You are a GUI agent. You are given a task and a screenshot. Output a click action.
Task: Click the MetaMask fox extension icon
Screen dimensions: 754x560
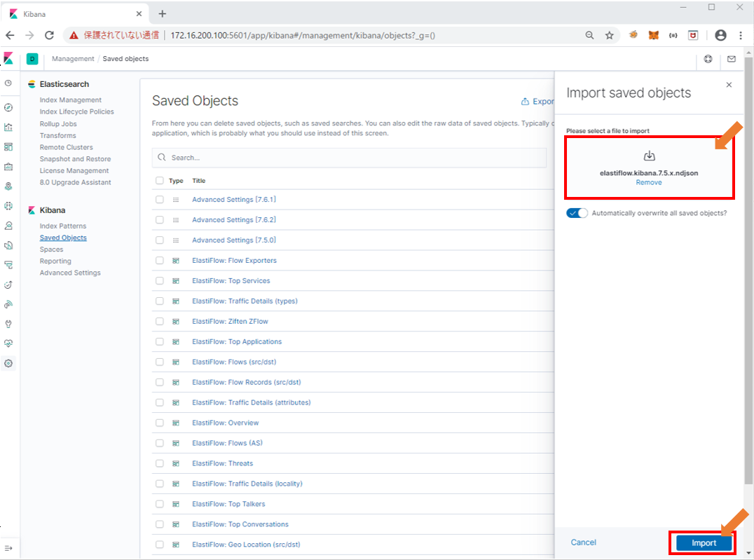click(654, 35)
